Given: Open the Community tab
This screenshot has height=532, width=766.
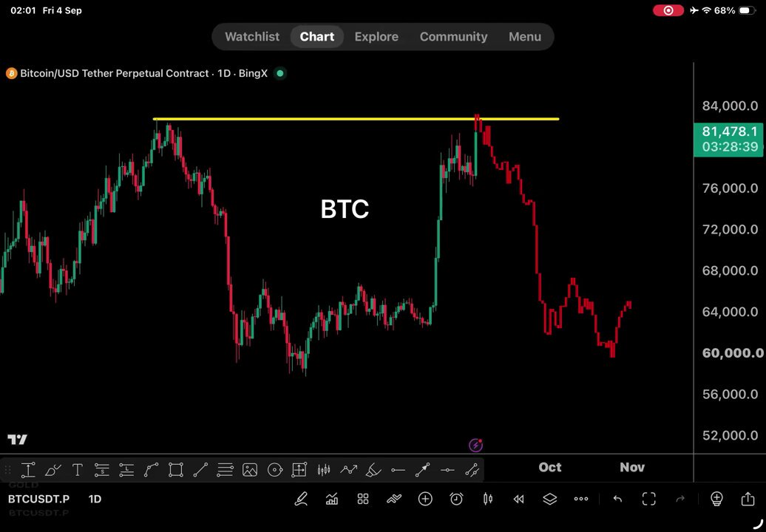Looking at the screenshot, I should point(454,37).
